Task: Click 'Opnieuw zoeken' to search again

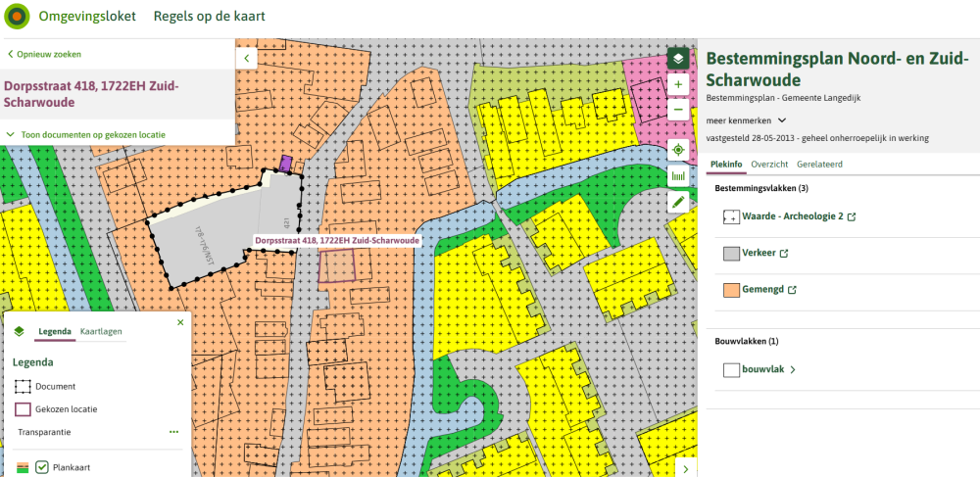Action: 44,55
